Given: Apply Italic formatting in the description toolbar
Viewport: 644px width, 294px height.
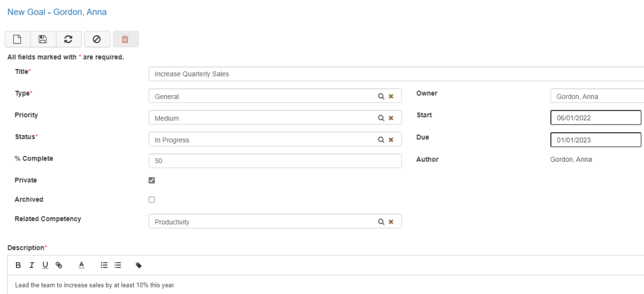Looking at the screenshot, I should (32, 266).
